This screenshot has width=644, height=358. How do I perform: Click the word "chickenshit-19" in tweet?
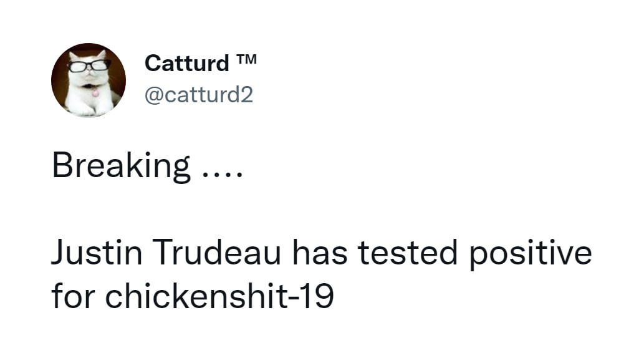[219, 296]
